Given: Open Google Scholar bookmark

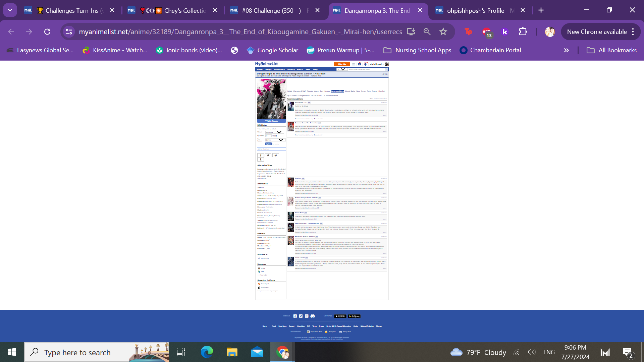Looking at the screenshot, I should click(x=272, y=50).
